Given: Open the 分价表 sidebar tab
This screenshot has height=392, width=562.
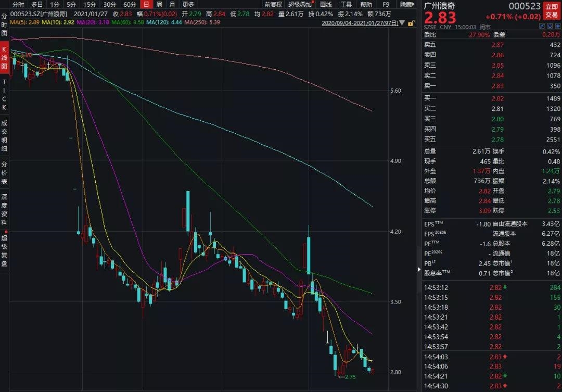Looking at the screenshot, I should [x=4, y=172].
